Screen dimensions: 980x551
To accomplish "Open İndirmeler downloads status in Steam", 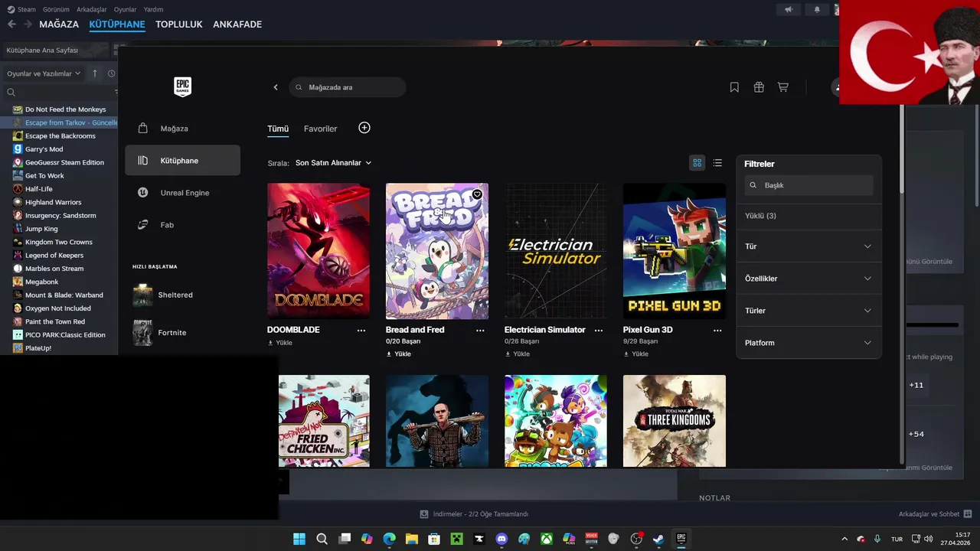I will pos(474,514).
